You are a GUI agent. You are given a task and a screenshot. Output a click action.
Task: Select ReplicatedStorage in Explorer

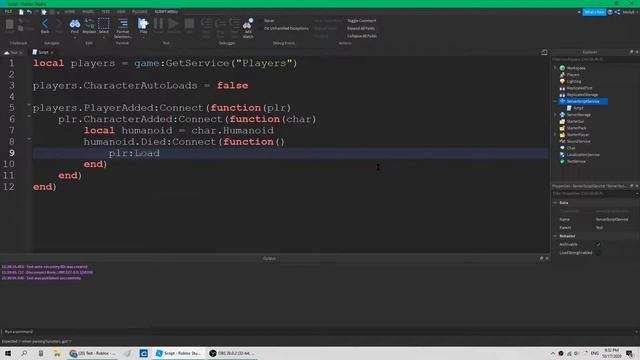(582, 95)
